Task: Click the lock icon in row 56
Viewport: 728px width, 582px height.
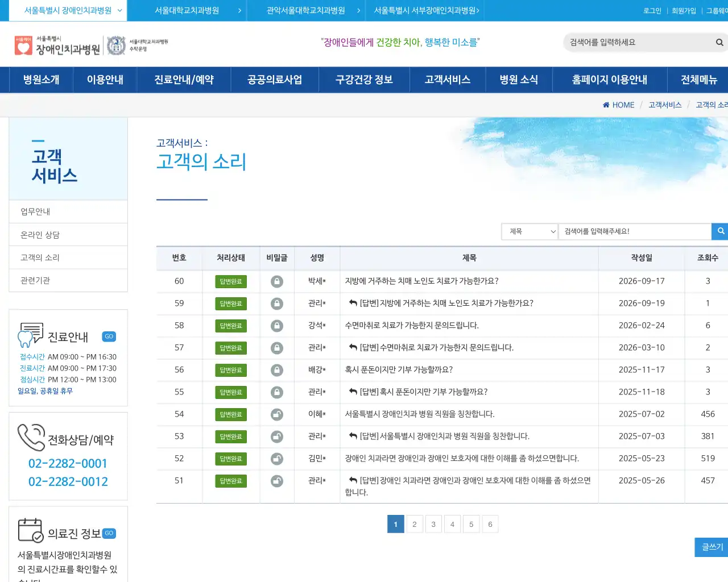Action: tap(277, 370)
